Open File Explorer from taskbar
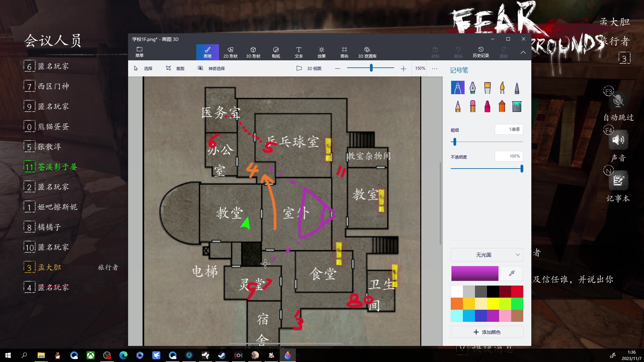 [x=41, y=355]
